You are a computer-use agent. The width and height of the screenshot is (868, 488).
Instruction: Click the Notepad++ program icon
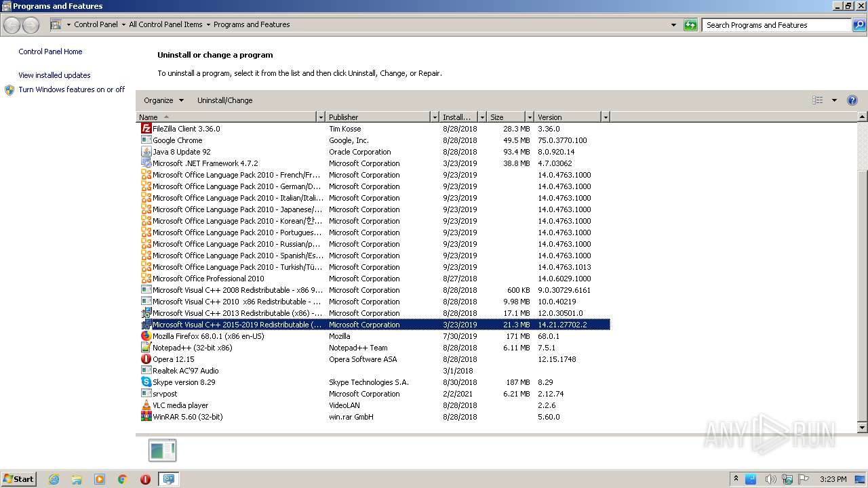click(x=146, y=348)
